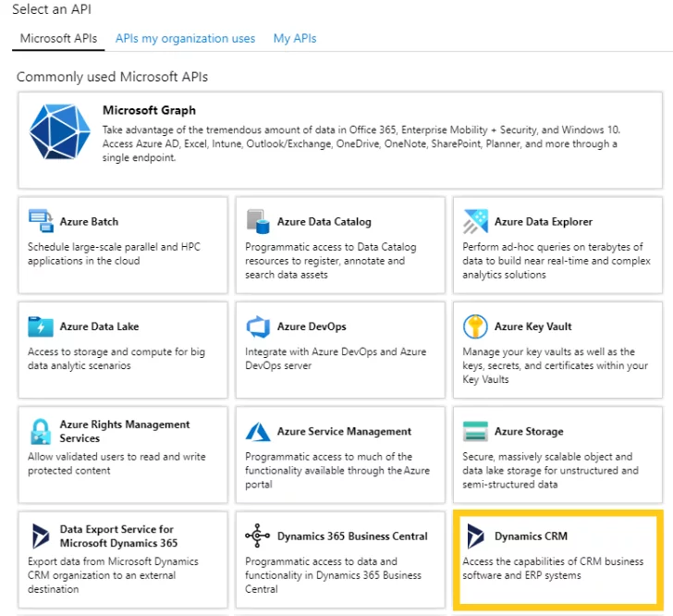Switch to the Microsoft APIs tab
This screenshot has height=616, width=673.
click(58, 39)
